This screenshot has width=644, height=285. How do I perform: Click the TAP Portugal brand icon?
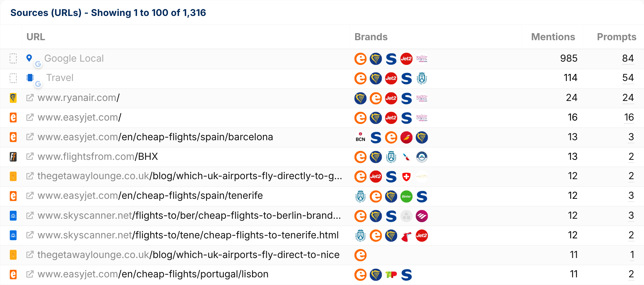coord(391,275)
